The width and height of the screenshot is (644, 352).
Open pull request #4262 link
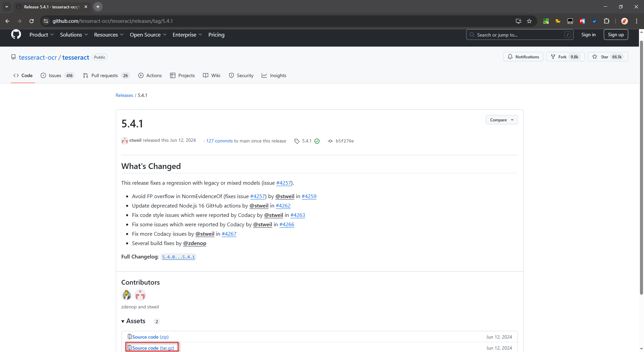(x=283, y=206)
